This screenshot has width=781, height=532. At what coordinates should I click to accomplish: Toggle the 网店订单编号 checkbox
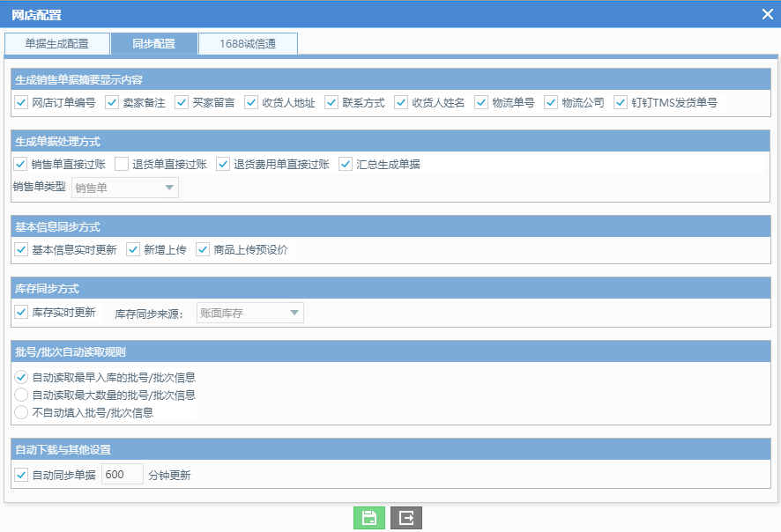pos(21,102)
